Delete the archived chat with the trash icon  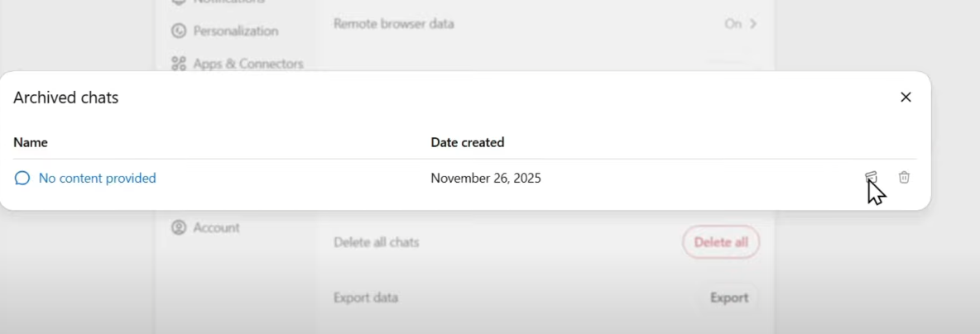[x=904, y=177]
